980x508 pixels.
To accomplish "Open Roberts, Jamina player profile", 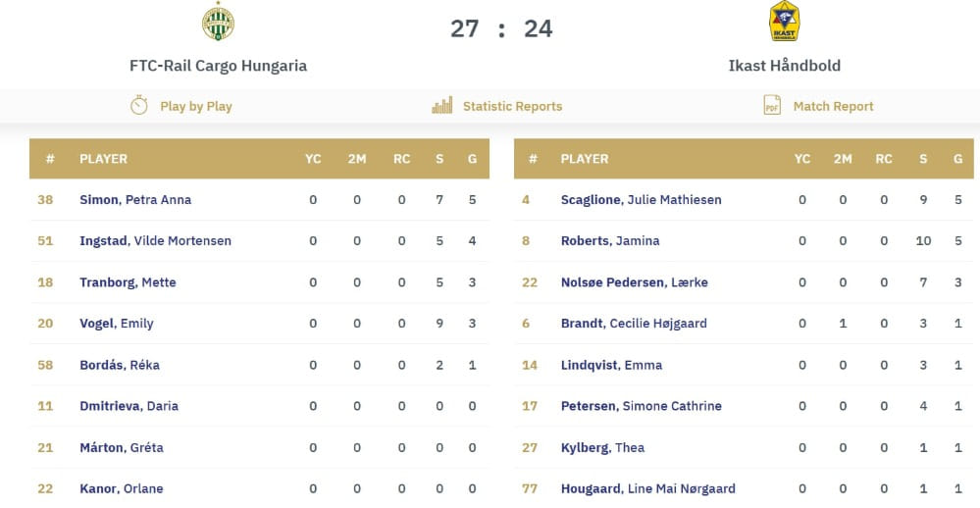I will click(x=610, y=241).
